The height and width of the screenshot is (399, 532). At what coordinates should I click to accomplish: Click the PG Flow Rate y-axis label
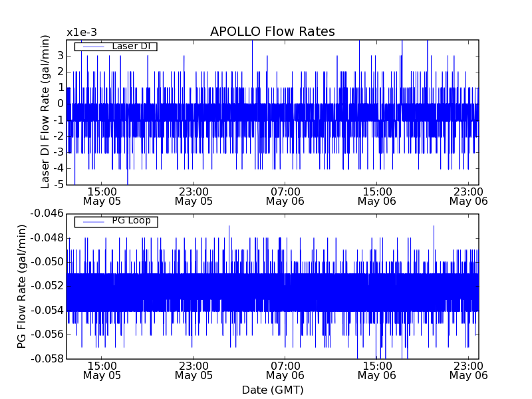tap(22, 286)
